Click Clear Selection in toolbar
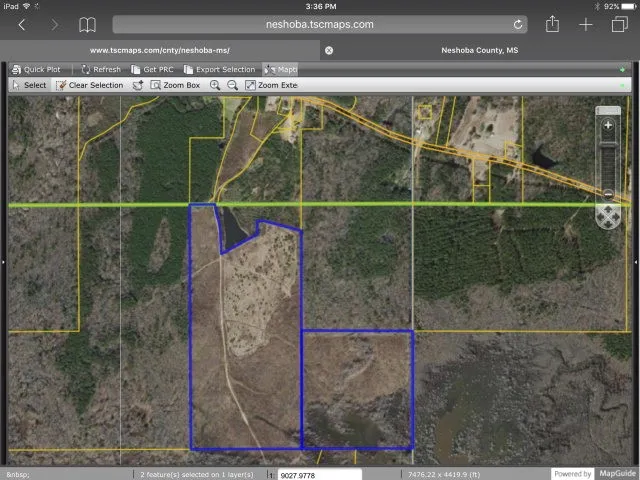Viewport: 640px width, 480px height. pos(90,85)
